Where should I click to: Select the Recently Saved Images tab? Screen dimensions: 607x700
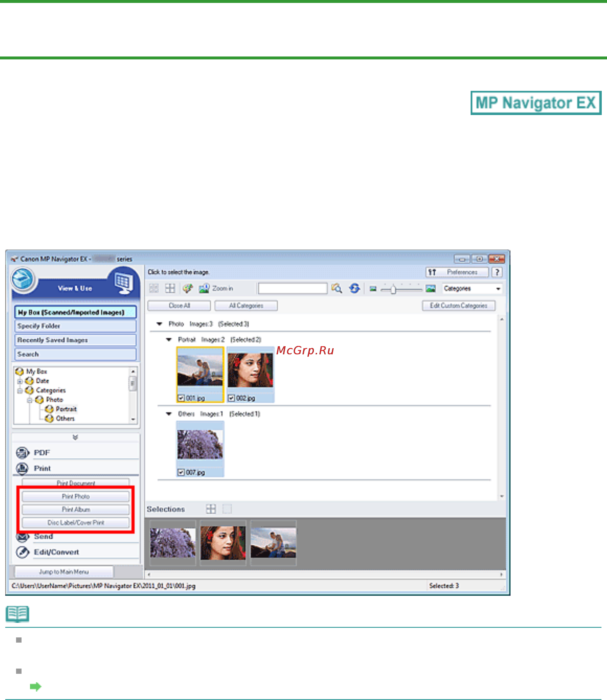[75, 340]
